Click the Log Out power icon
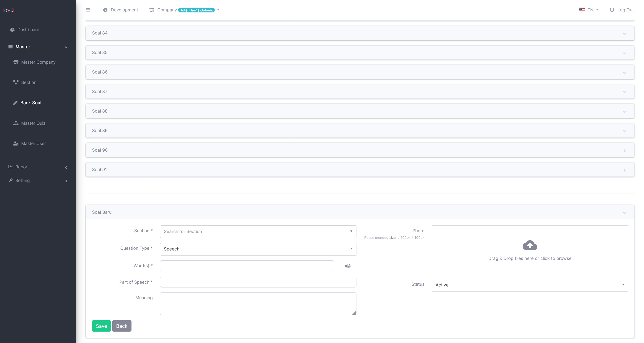 tap(612, 10)
